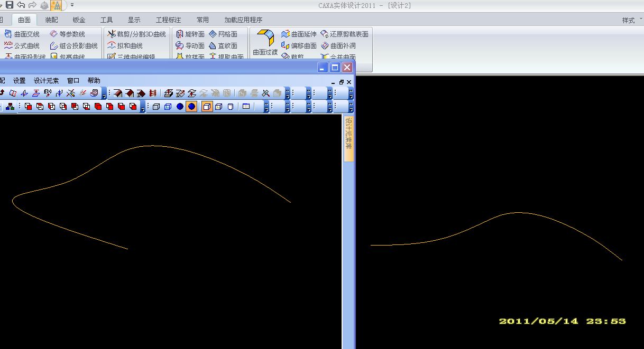Screen dimensions: 644x349
Task: Click the Undo arrow icon
Action: 21,5
